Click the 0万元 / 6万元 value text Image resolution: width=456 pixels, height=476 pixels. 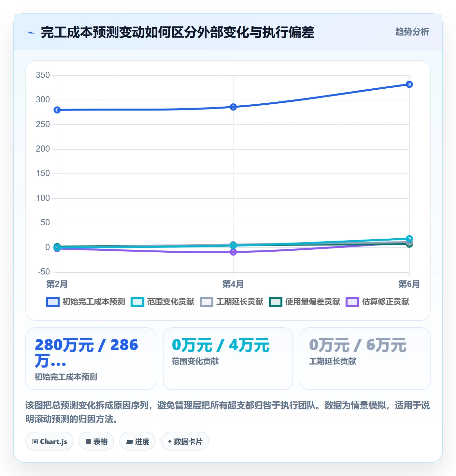358,345
